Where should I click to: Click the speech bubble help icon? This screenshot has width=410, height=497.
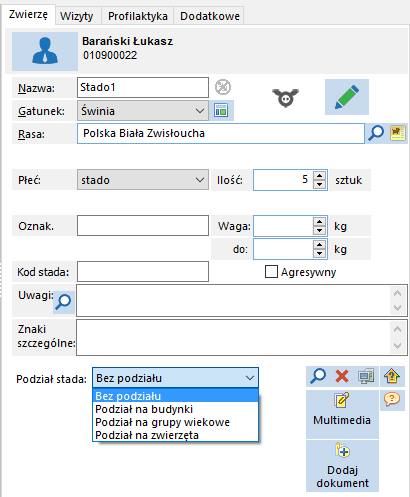point(392,399)
